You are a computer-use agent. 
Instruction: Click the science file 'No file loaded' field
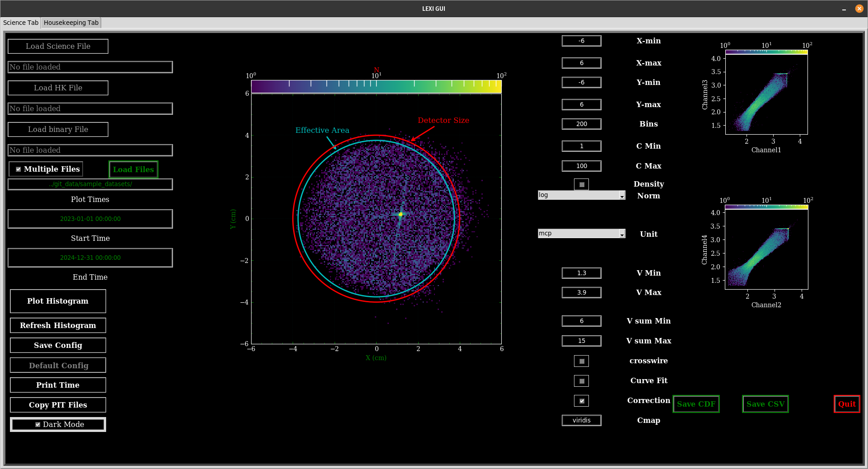click(x=90, y=67)
